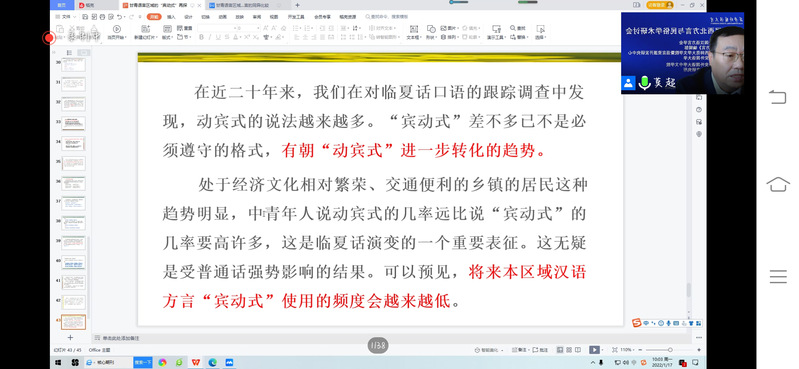The height and width of the screenshot is (369, 799).
Task: Apply Italic formatting
Action: pyautogui.click(x=210, y=37)
